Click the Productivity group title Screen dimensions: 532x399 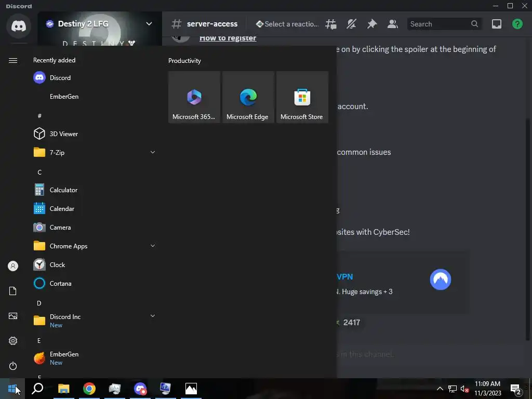[184, 61]
